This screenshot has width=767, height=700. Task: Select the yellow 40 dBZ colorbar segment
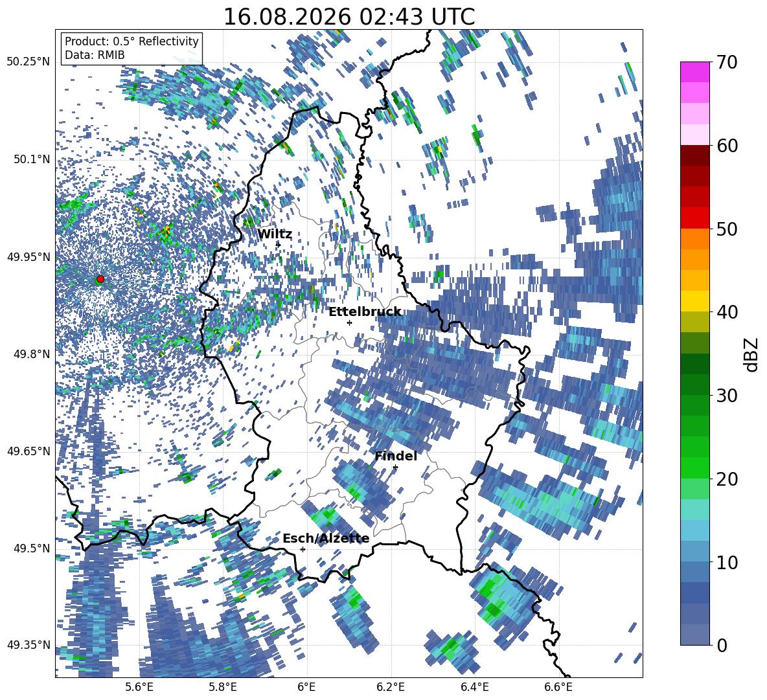694,301
